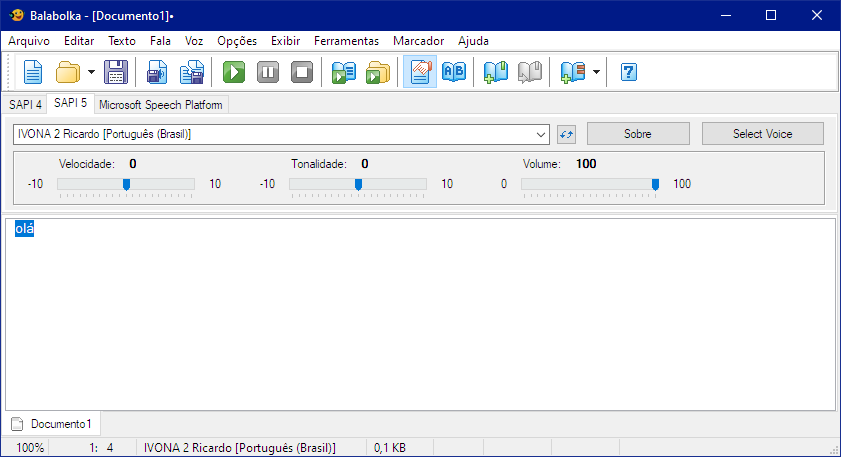Click the Save audio file icon

(157, 72)
